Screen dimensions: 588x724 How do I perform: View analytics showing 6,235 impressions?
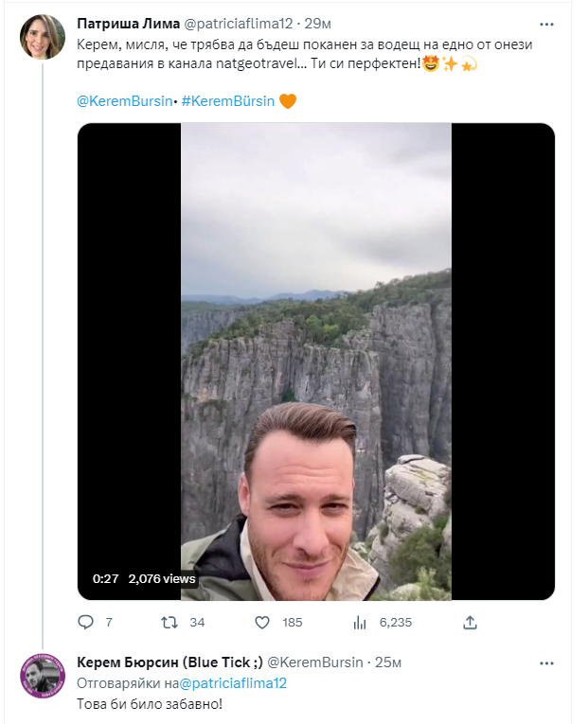[x=360, y=623]
